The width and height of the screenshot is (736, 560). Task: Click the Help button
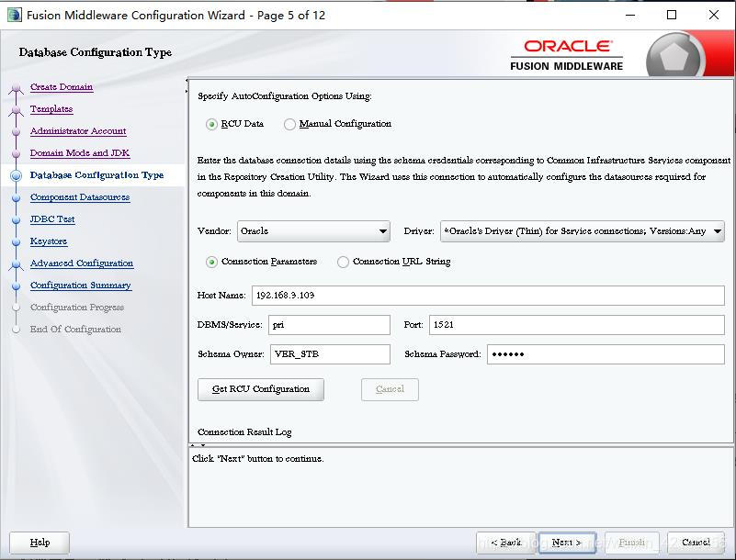pyautogui.click(x=40, y=543)
